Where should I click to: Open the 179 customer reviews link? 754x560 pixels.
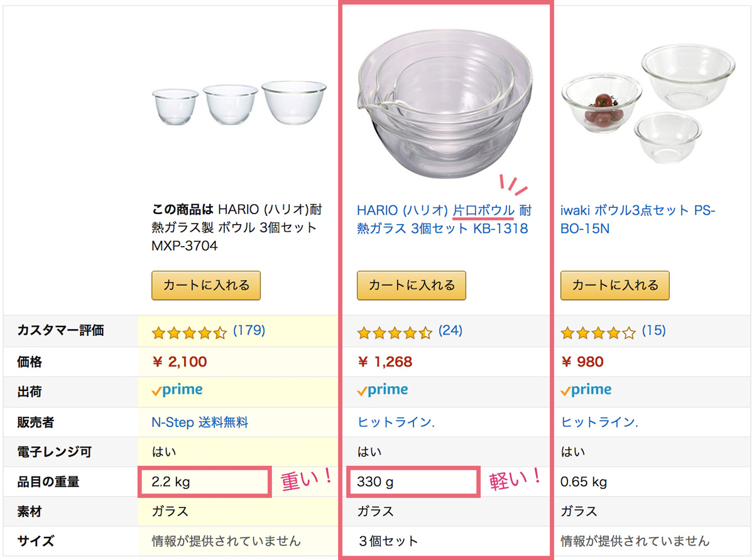[x=249, y=330]
